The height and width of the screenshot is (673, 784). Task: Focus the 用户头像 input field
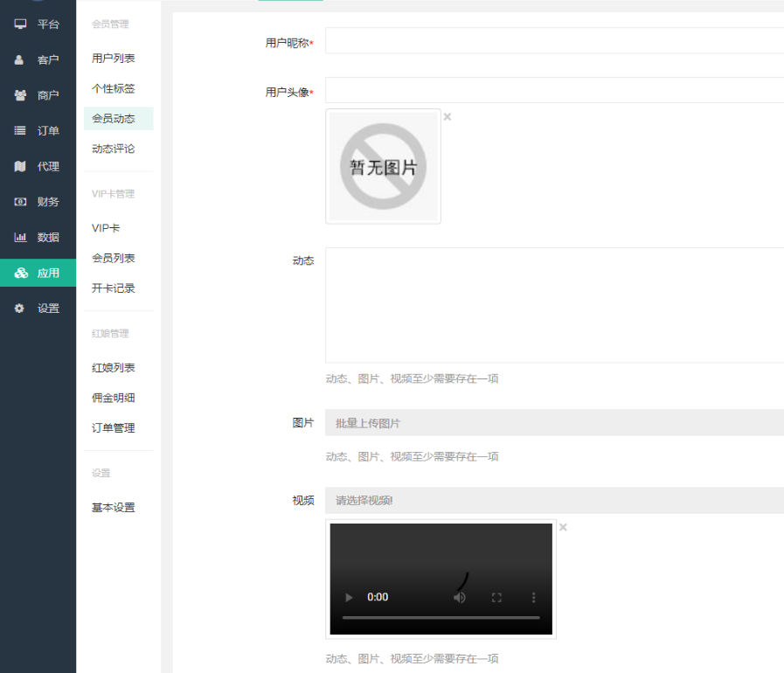554,90
